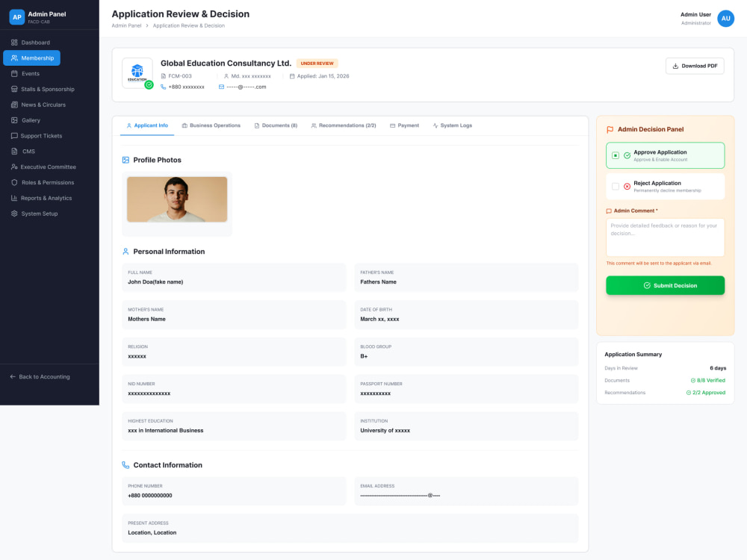Open the System Logs tab

[x=453, y=125]
